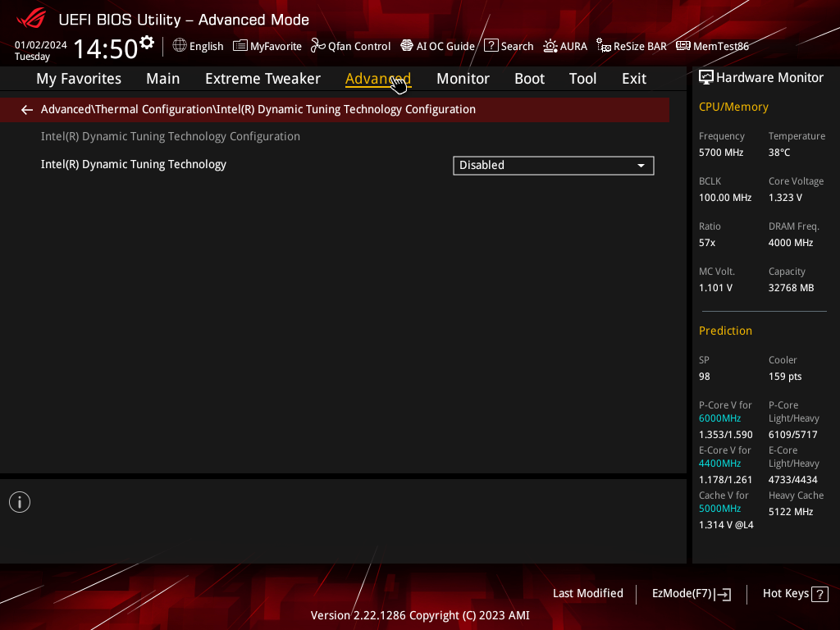The width and height of the screenshot is (840, 630).
Task: Click Qfan Control label
Action: (x=359, y=47)
